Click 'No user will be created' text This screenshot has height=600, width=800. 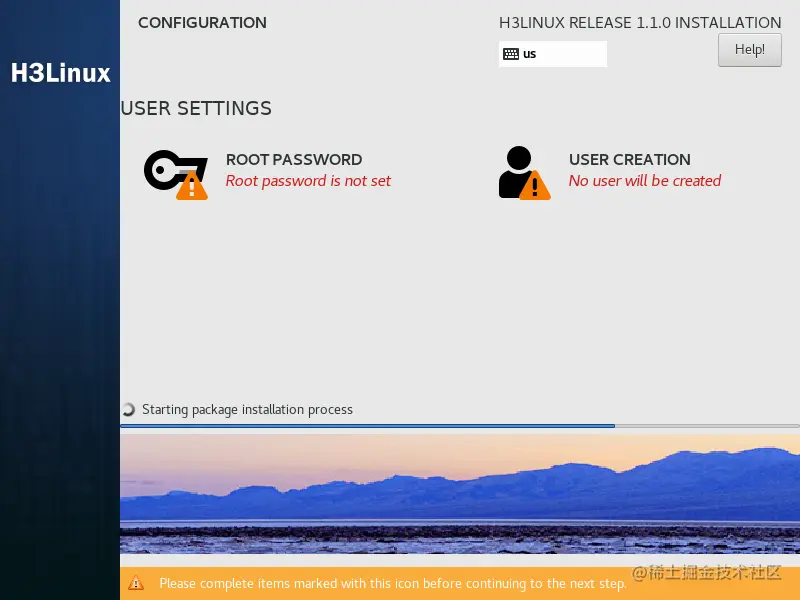645,181
